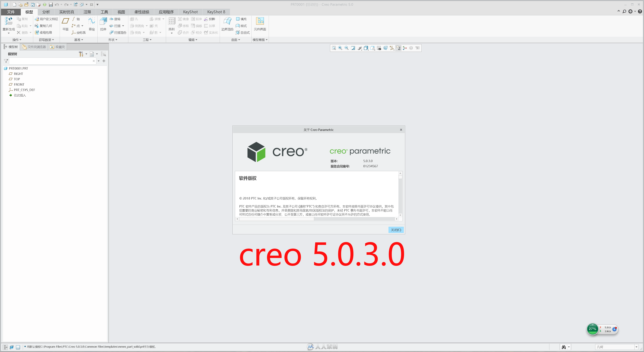This screenshot has height=352, width=644.
Task: Open the Sketch (草绘) tool
Action: 92,24
